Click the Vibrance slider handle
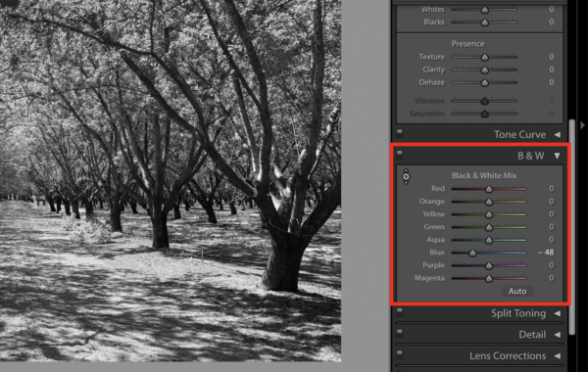Viewport: 588px width, 372px height. point(485,101)
